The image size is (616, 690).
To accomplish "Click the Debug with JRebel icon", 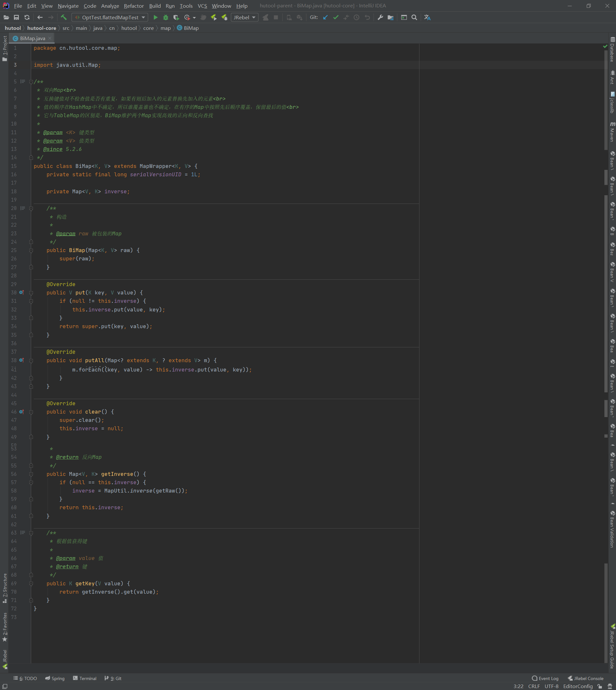I will (224, 17).
